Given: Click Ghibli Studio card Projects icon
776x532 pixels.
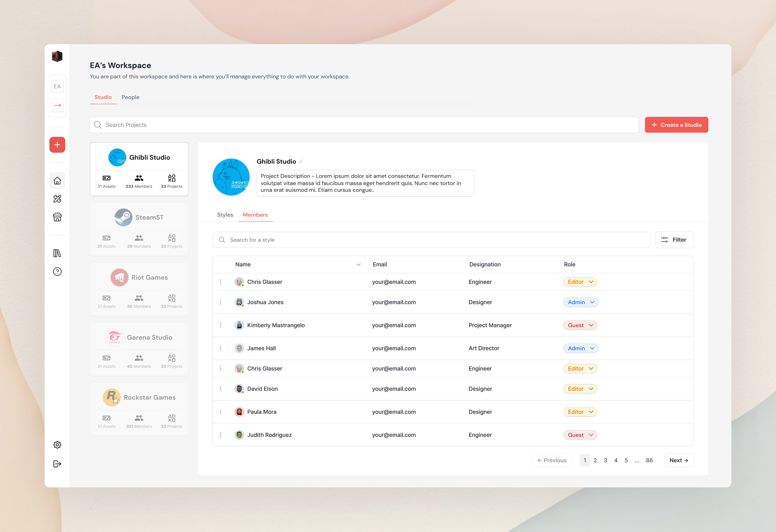Looking at the screenshot, I should (x=172, y=178).
